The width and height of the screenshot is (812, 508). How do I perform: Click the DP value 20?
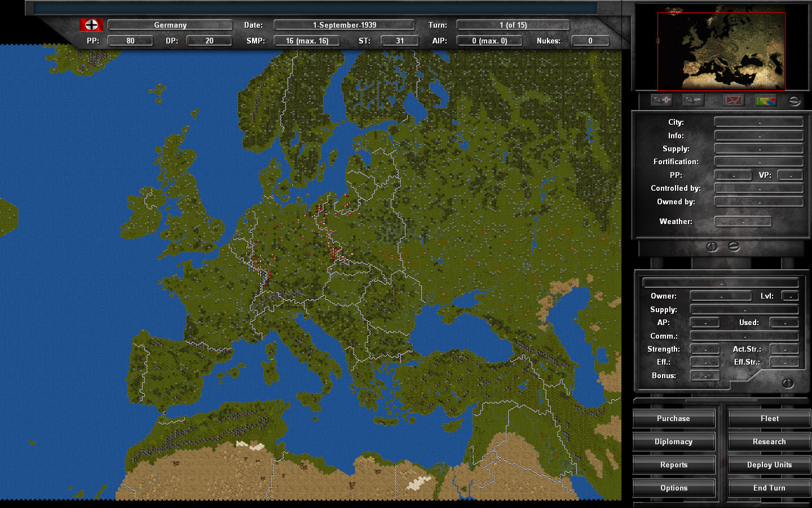coord(209,41)
